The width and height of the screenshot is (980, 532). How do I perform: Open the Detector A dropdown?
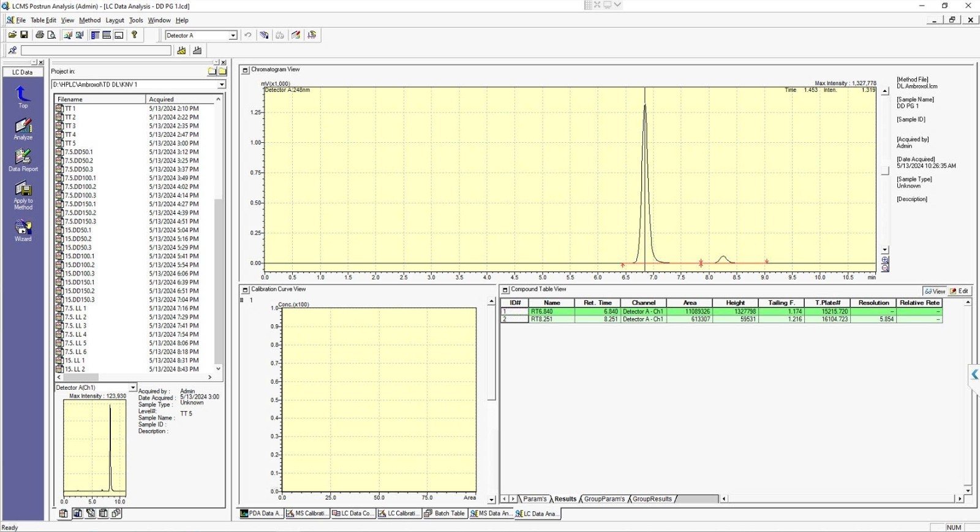click(233, 36)
